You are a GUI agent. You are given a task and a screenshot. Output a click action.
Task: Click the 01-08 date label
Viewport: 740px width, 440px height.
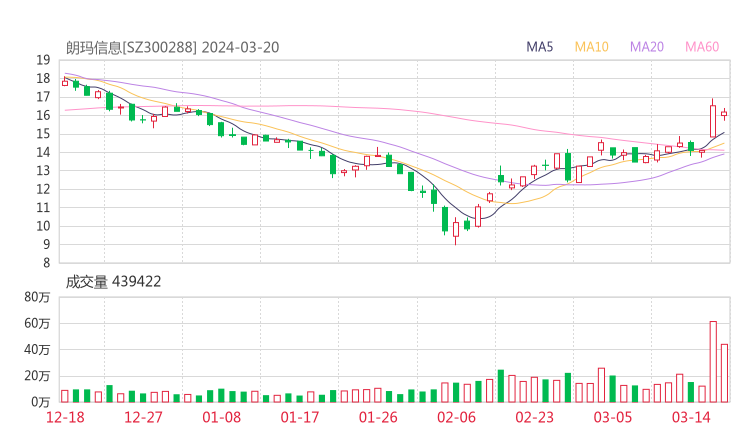[x=221, y=417]
